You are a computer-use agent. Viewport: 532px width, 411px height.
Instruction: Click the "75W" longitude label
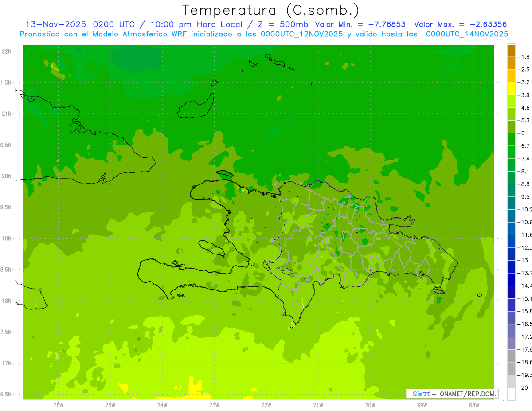[110, 405]
